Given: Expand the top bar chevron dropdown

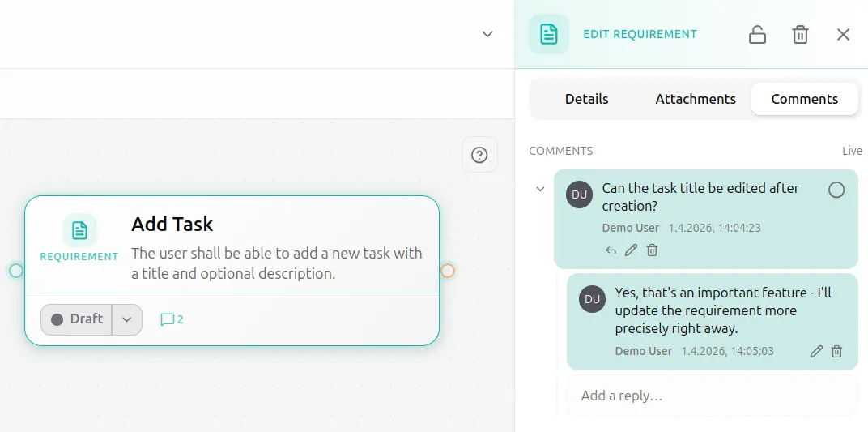Looking at the screenshot, I should [487, 34].
